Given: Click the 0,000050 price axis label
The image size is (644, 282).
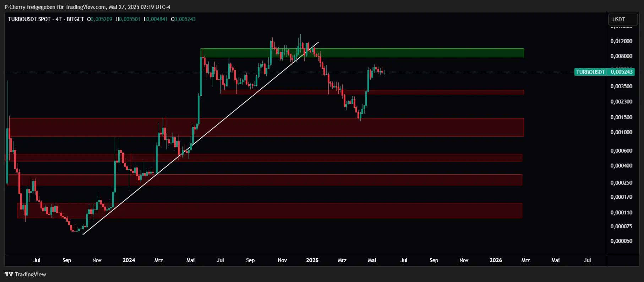Looking at the screenshot, I should pos(621,241).
